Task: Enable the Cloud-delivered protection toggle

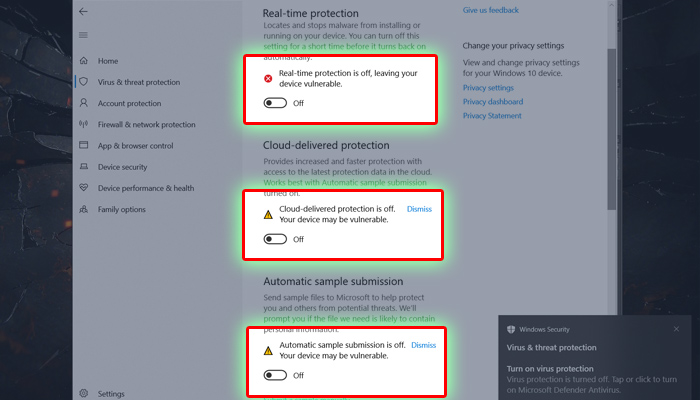Action: pos(275,239)
